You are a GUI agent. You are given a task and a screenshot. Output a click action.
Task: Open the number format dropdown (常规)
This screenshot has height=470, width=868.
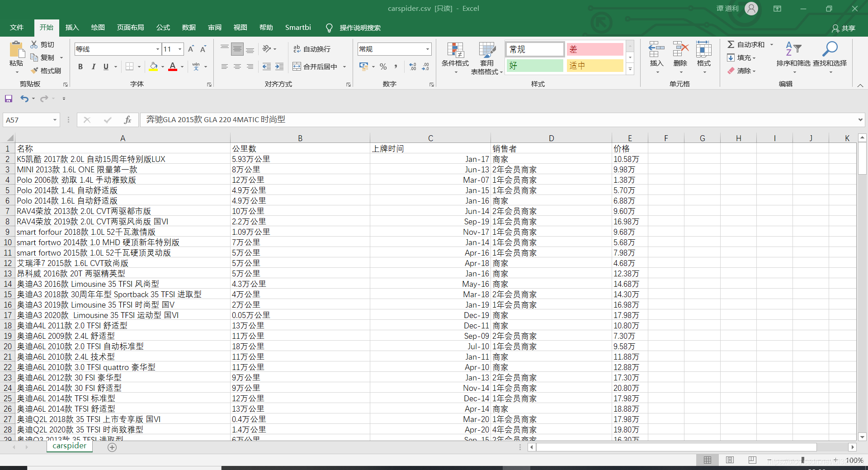point(427,49)
